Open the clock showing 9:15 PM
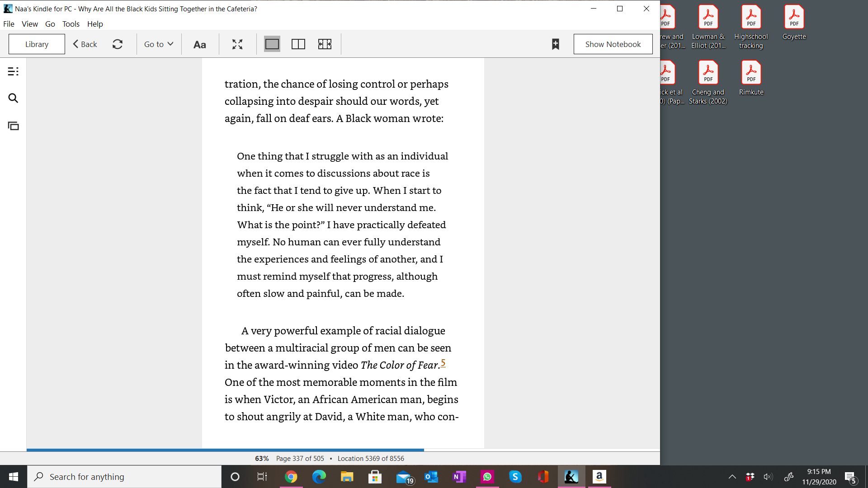868x488 pixels. [x=819, y=477]
